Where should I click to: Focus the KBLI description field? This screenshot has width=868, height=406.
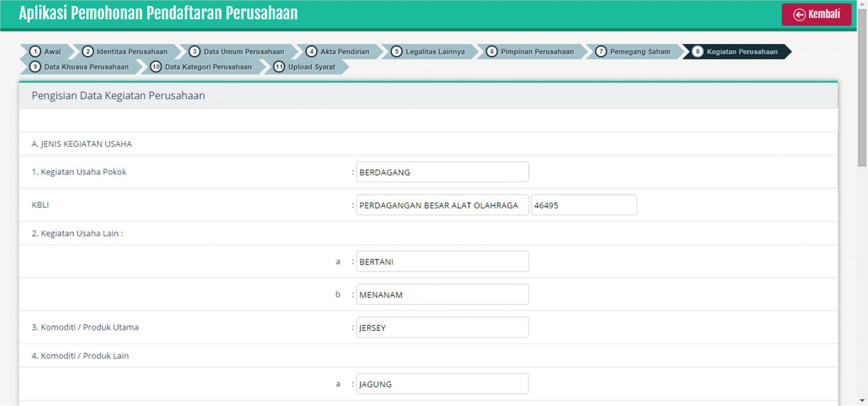click(x=442, y=205)
